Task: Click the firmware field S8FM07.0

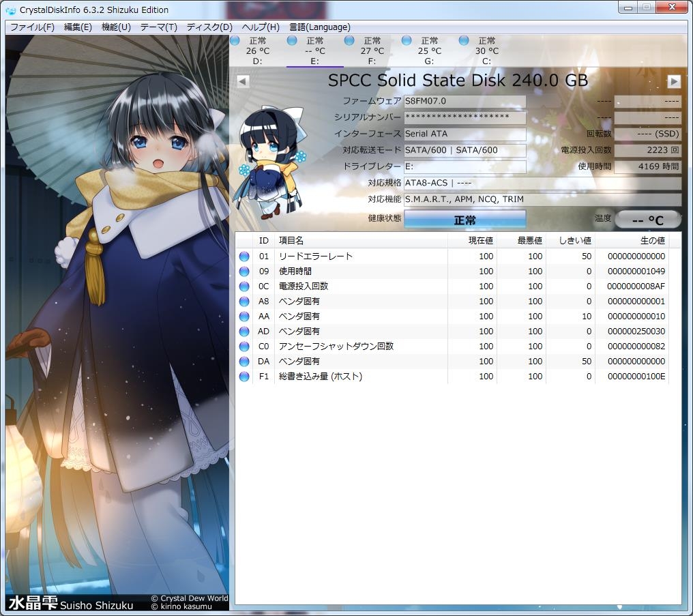Action: click(465, 101)
